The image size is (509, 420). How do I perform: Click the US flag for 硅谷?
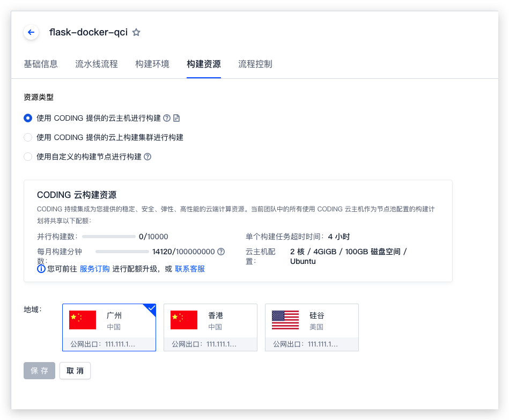285,320
